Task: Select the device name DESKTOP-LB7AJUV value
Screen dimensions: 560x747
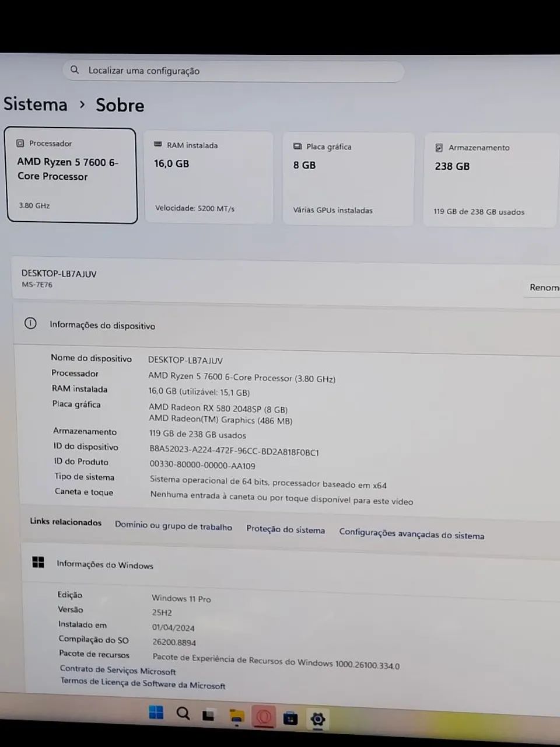Action: [x=185, y=360]
